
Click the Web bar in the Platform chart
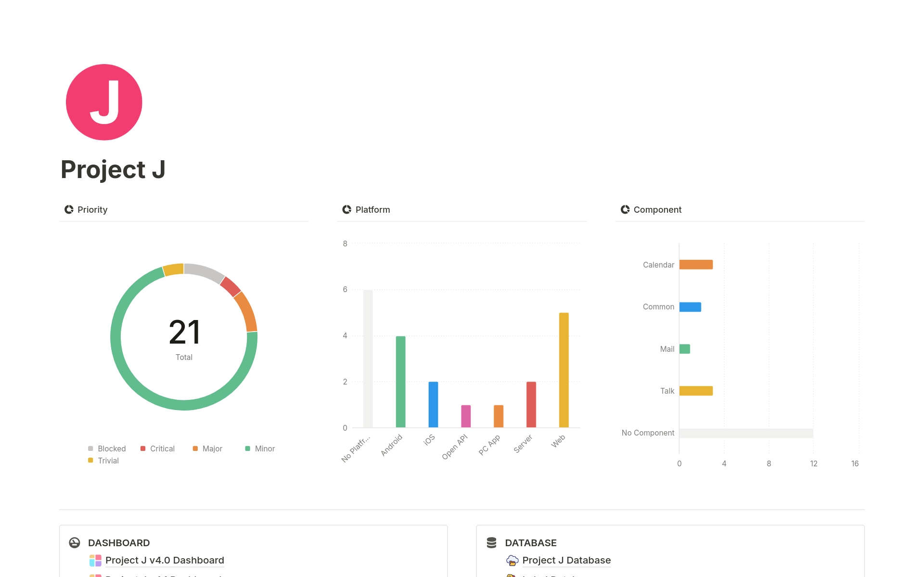[x=563, y=370]
